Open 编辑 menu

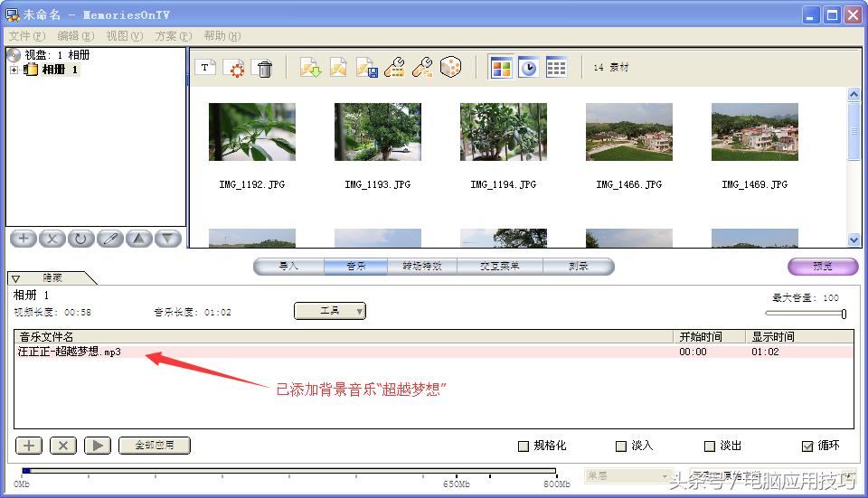76,36
